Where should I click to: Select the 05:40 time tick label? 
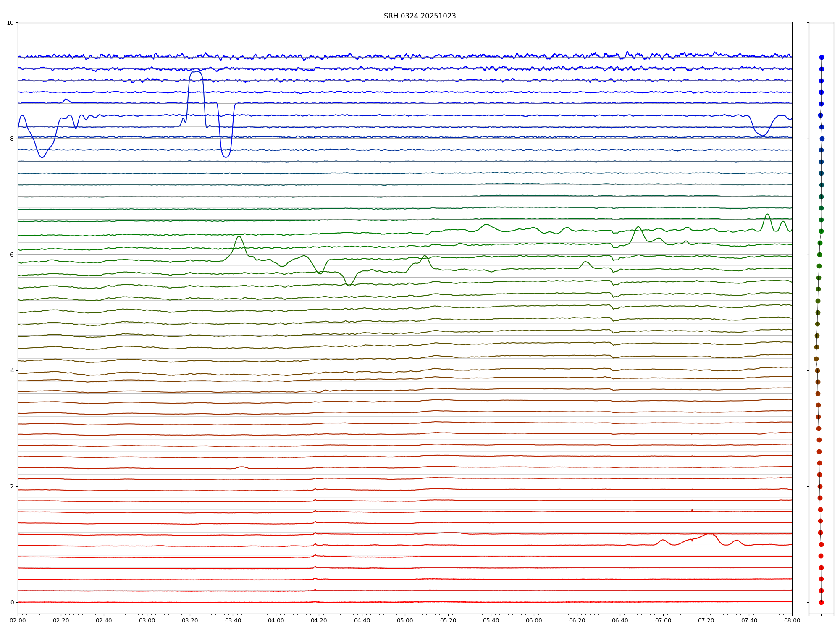(x=491, y=620)
